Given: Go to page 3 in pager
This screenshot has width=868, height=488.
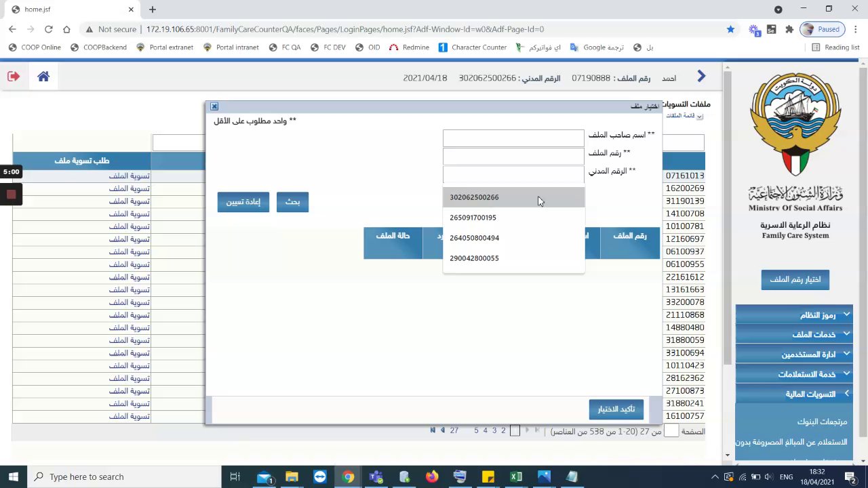Looking at the screenshot, I should coord(494,430).
